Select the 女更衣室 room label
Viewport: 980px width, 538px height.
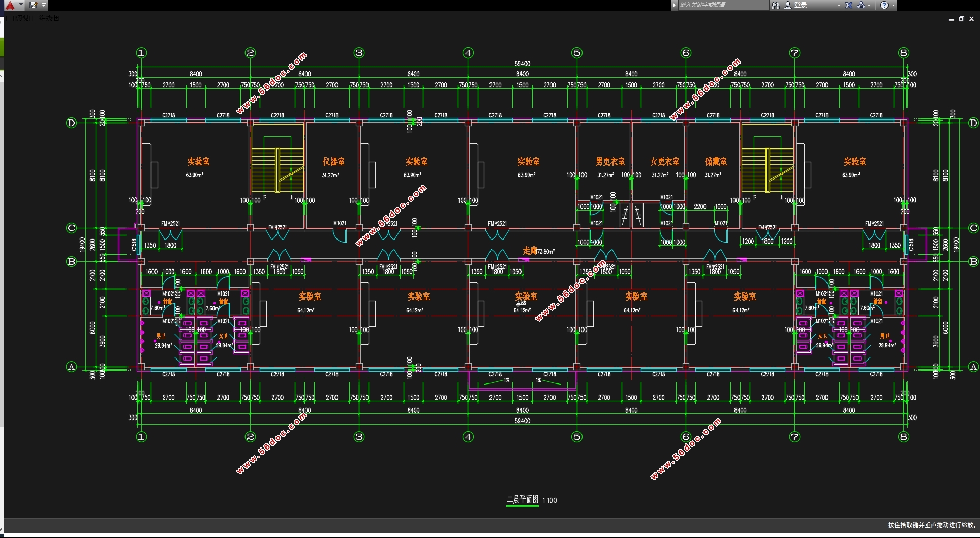point(665,161)
